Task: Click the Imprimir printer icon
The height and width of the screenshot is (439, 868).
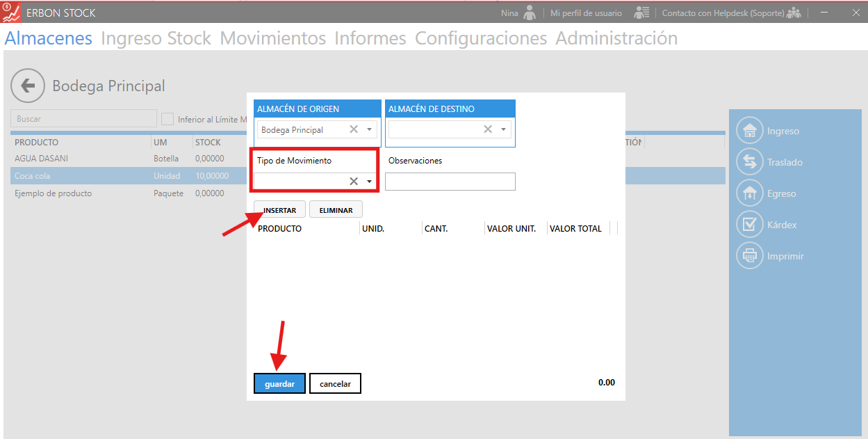Action: (749, 256)
